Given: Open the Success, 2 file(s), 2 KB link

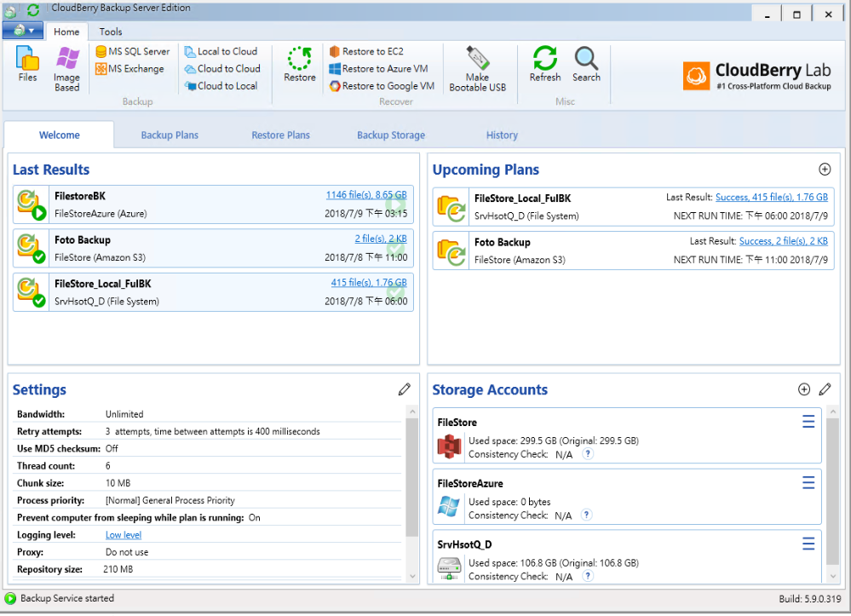Looking at the screenshot, I should [784, 241].
